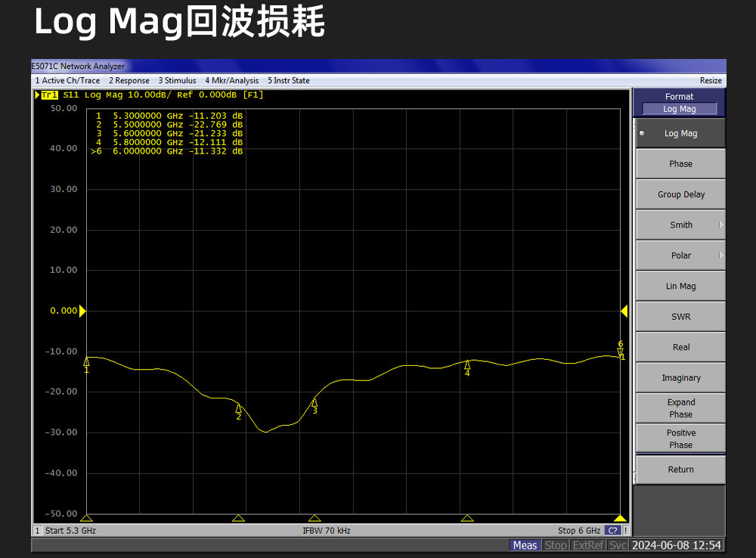Image resolution: width=756 pixels, height=558 pixels.
Task: Click the Meas status indicator
Action: coord(525,545)
